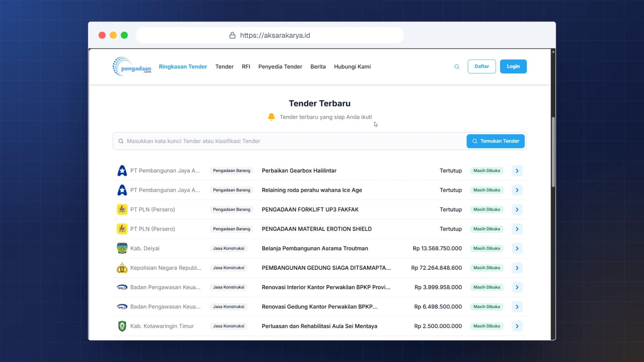The height and width of the screenshot is (362, 644).
Task: Select the RFI navigation item
Action: [x=246, y=67]
